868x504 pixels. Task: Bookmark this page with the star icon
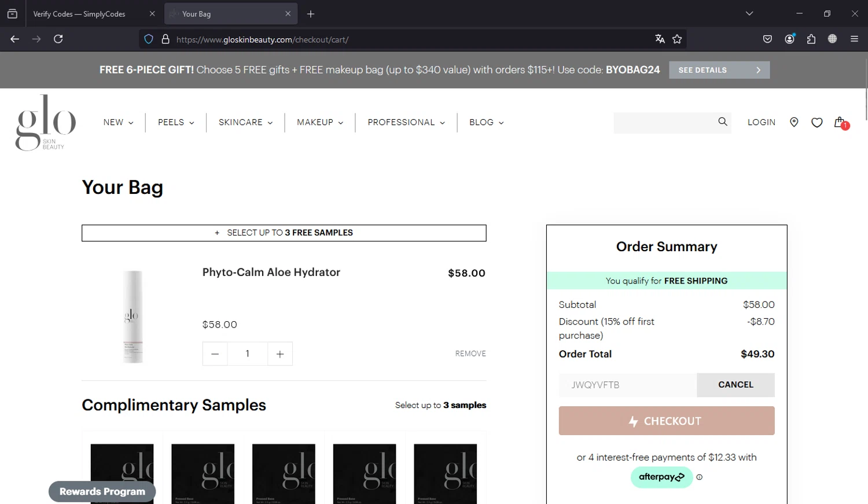(677, 39)
